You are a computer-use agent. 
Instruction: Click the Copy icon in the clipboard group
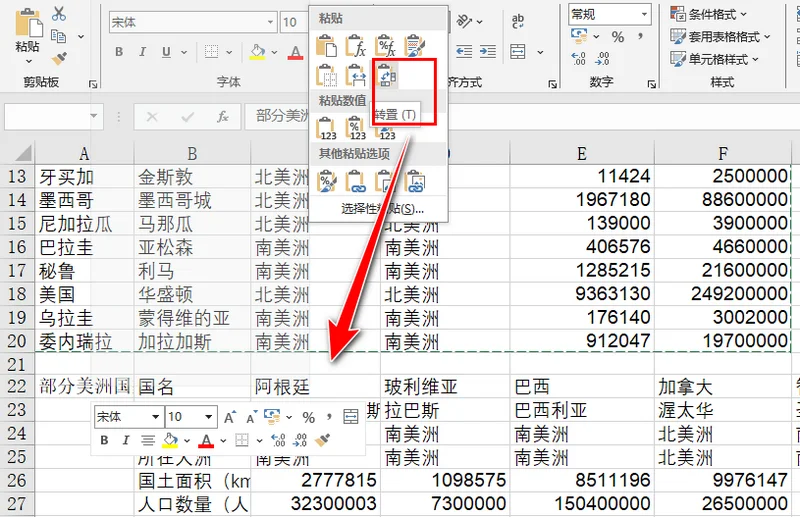coord(59,36)
